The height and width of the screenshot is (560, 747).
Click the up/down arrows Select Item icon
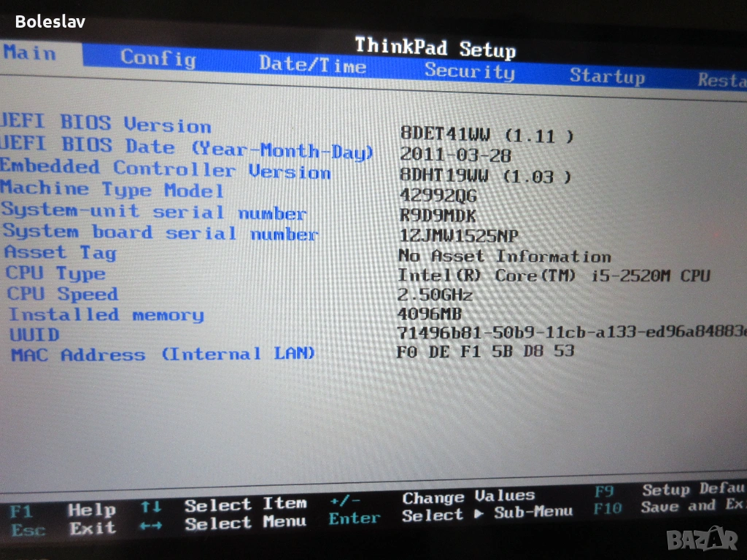(x=150, y=506)
